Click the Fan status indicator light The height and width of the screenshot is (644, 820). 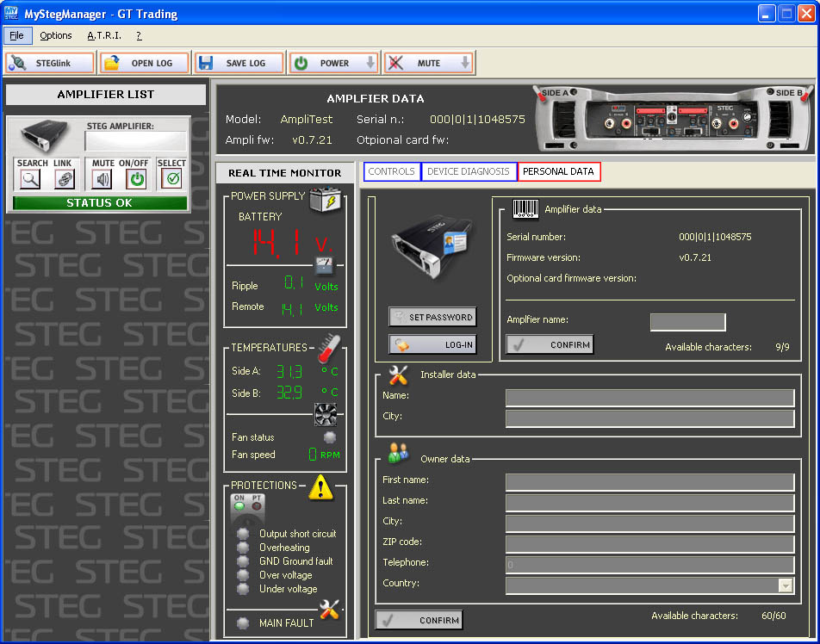pyautogui.click(x=329, y=437)
